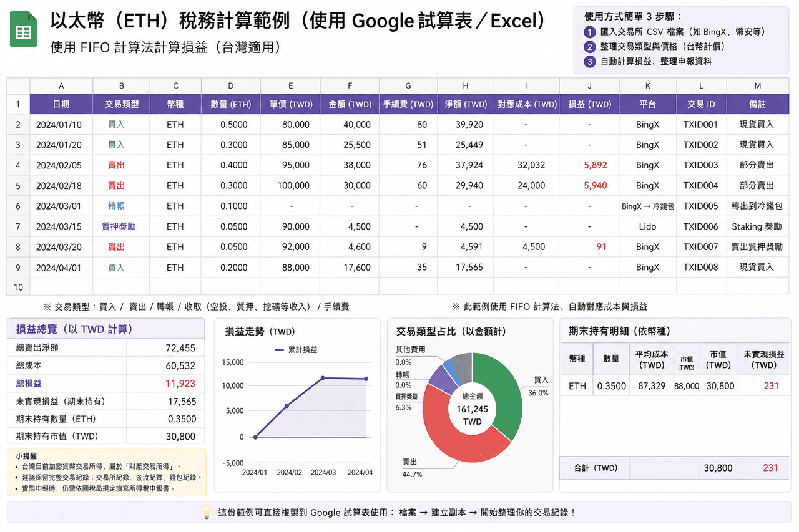This screenshot has width=799, height=532.
Task: Click the lightbulb tip icon at the bottom
Action: 206,512
